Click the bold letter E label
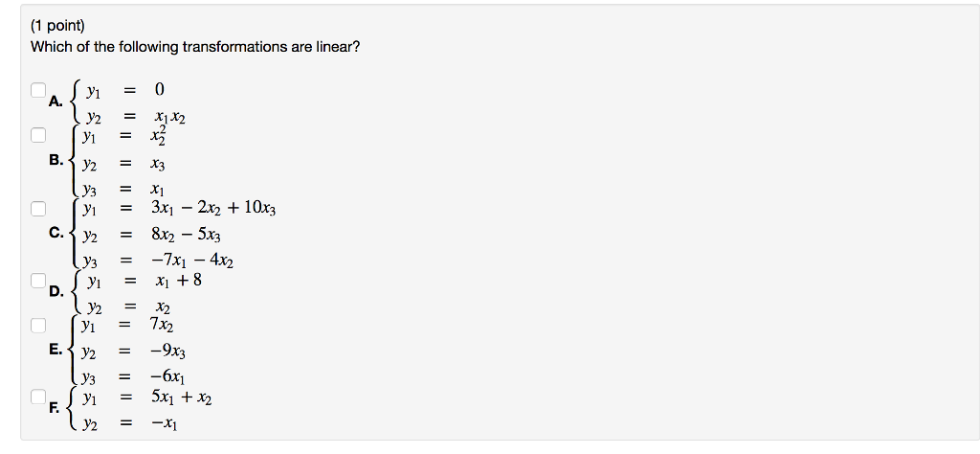 (56, 350)
